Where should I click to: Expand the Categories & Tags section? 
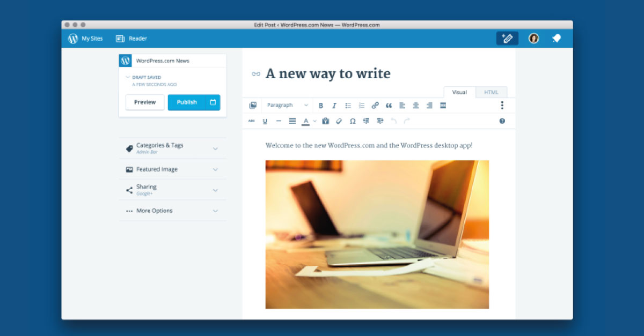172,148
